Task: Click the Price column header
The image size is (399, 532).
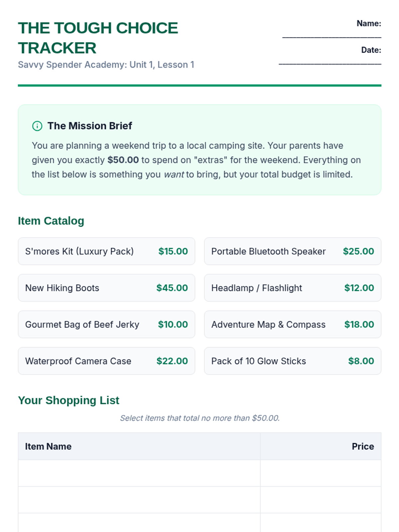Action: coord(362,447)
